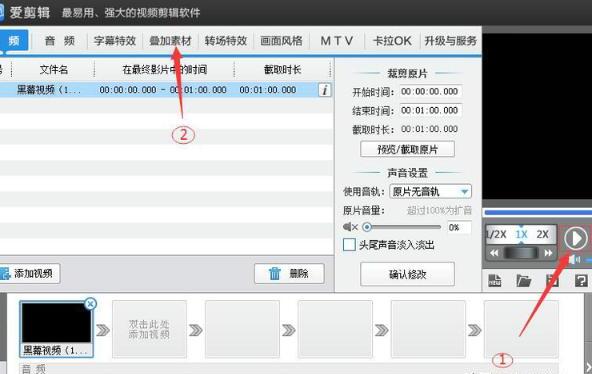Select the 黑幕视频 thumbnail in storyboard
592x374 pixels.
57,329
